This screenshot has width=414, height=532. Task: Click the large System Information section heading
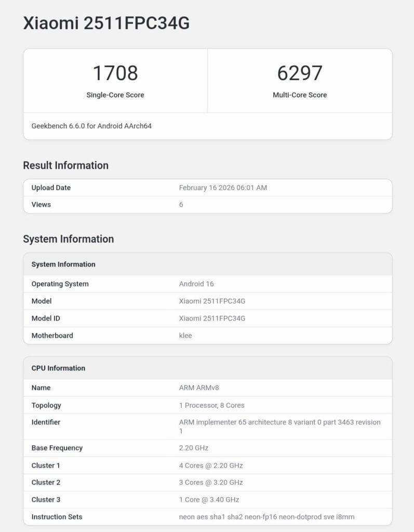(x=69, y=239)
